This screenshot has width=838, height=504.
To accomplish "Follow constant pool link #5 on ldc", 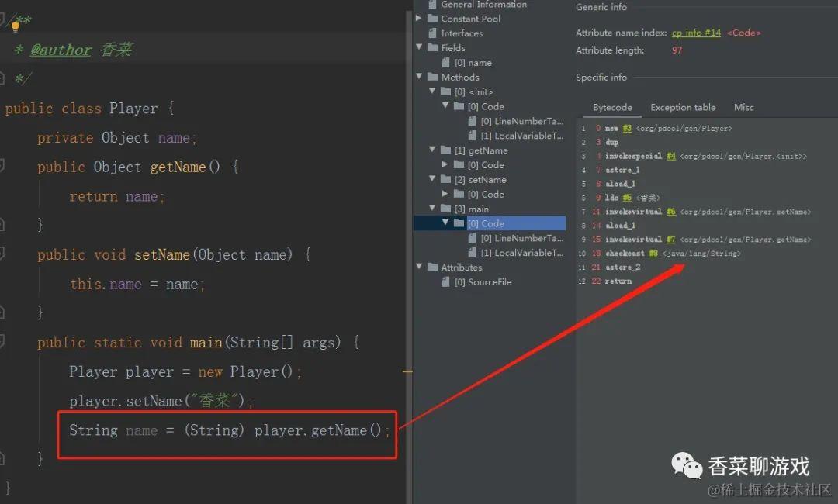I will pos(626,198).
